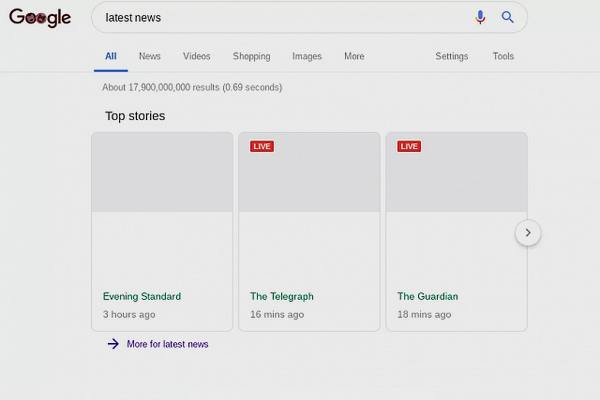Open the Settings menu

click(452, 56)
